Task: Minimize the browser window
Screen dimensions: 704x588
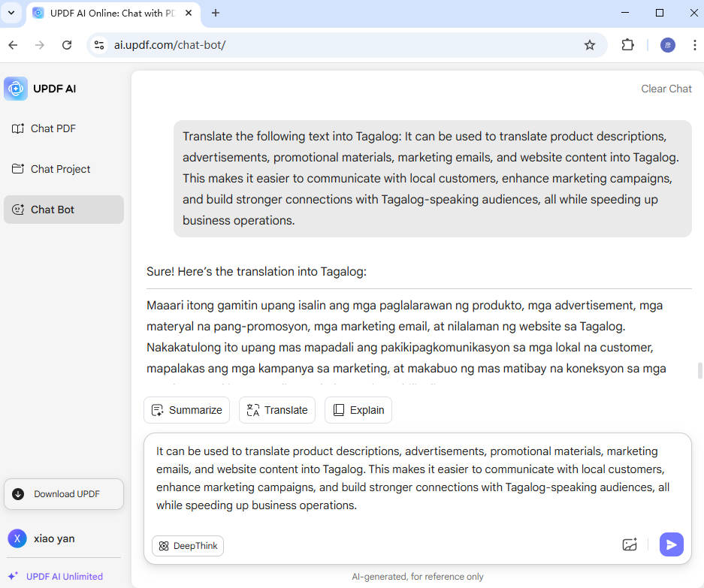Action: pyautogui.click(x=625, y=13)
